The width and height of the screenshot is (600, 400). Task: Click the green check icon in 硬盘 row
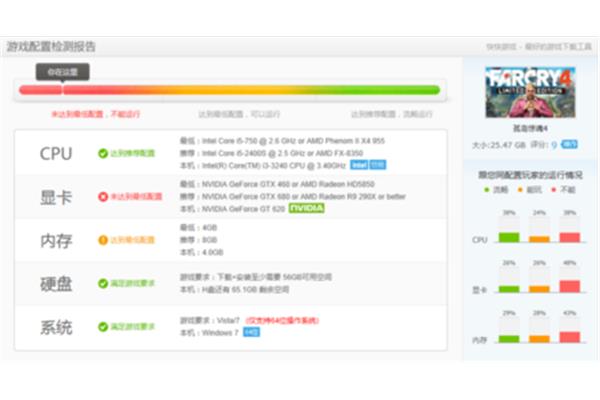pos(103,283)
